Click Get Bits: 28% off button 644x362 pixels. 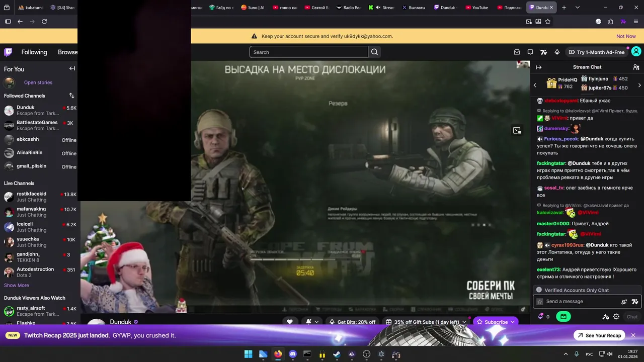(352, 322)
